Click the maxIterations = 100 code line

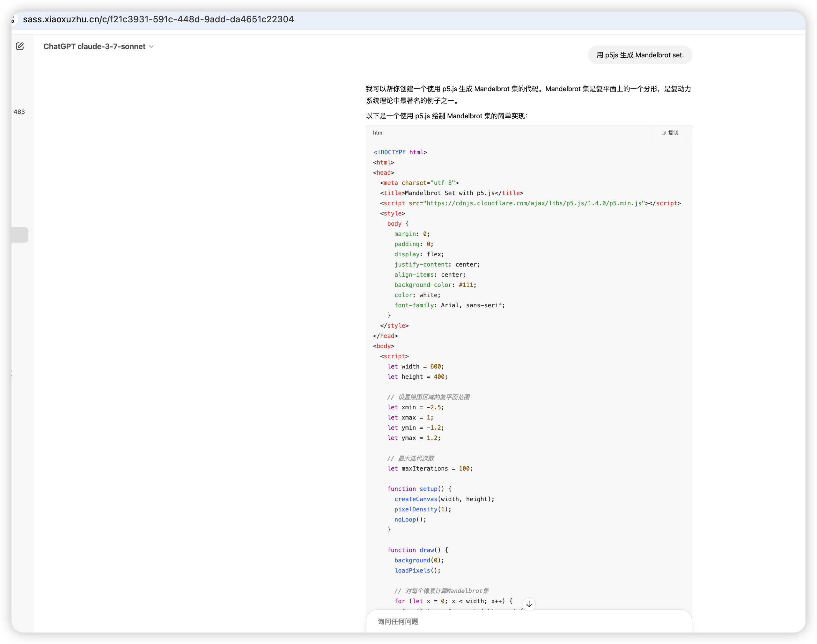430,468
